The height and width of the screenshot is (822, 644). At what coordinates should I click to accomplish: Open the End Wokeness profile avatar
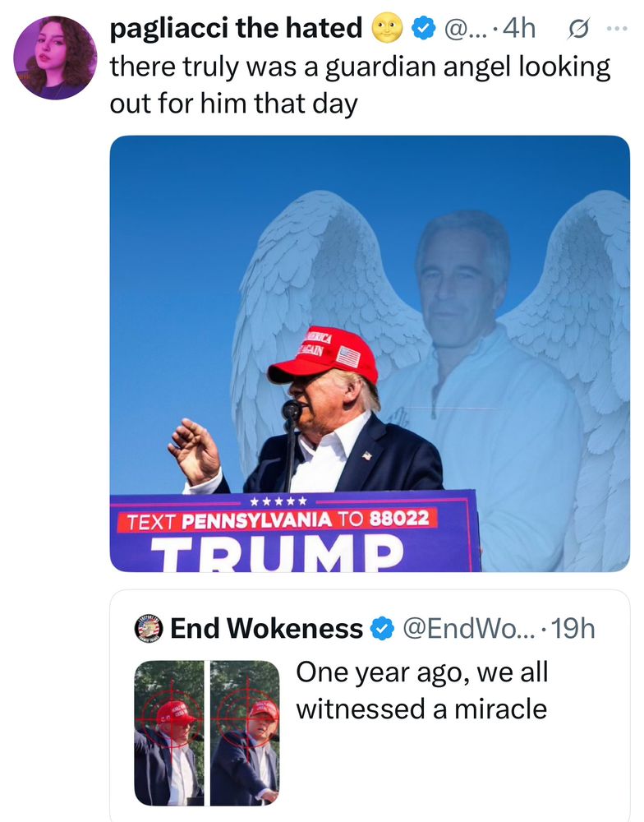click(x=148, y=629)
